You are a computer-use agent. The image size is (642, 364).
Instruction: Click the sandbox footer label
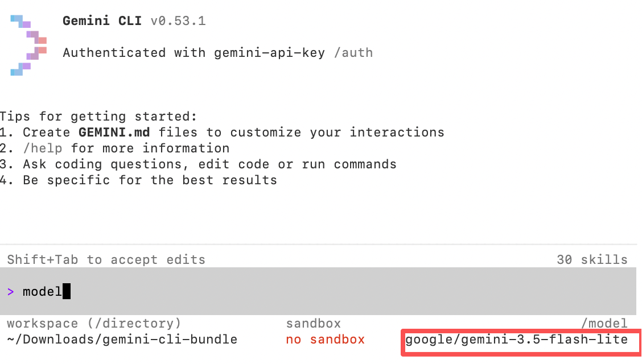(x=313, y=324)
